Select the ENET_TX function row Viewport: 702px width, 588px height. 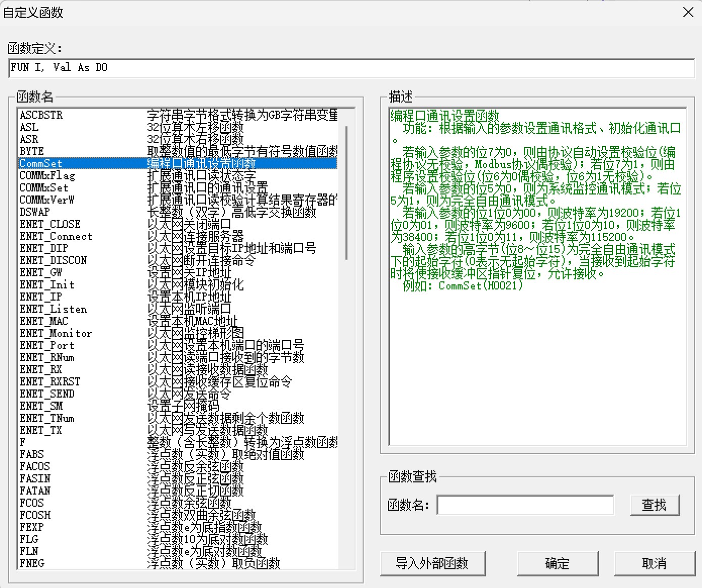tap(178, 430)
